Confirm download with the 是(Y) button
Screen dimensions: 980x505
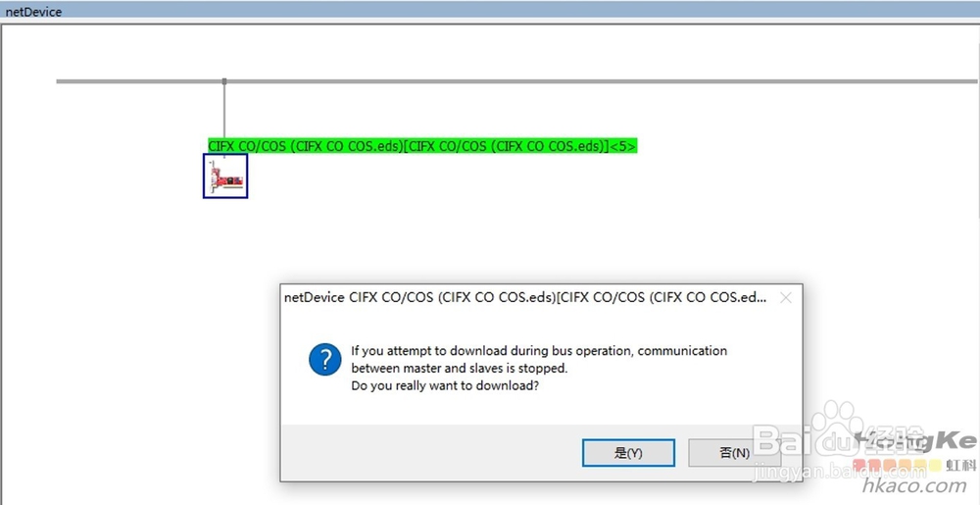tap(628, 453)
